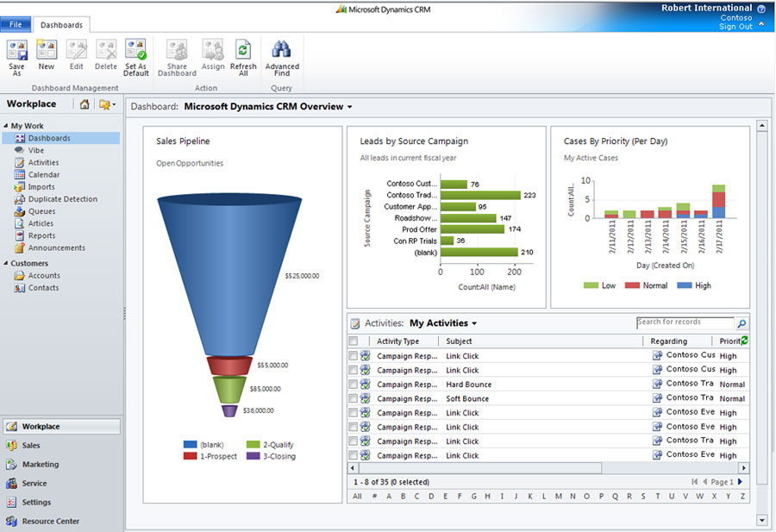The height and width of the screenshot is (532, 776).
Task: Open the dashboard selector dropdown arrow
Action: point(350,107)
